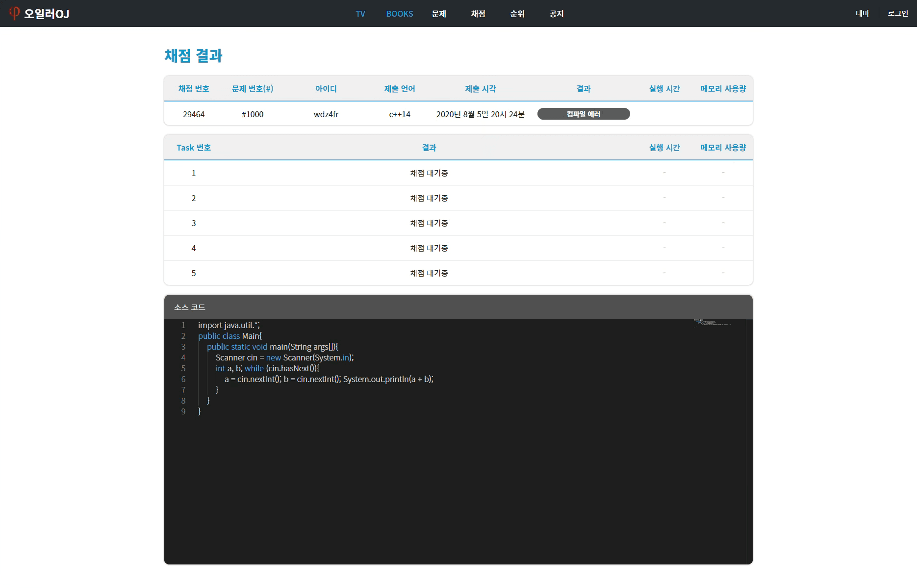Click the 테마 theme link
This screenshot has height=588, width=917.
pyautogui.click(x=863, y=13)
